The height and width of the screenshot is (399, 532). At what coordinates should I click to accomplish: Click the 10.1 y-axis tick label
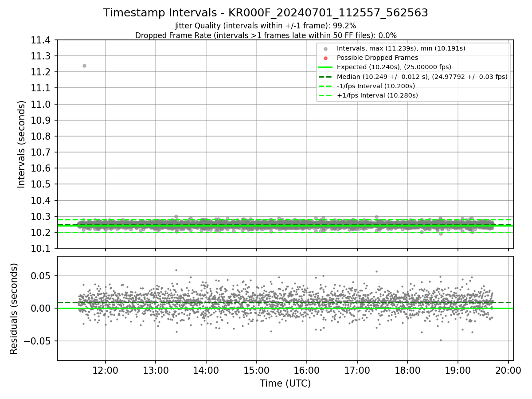pos(42,248)
